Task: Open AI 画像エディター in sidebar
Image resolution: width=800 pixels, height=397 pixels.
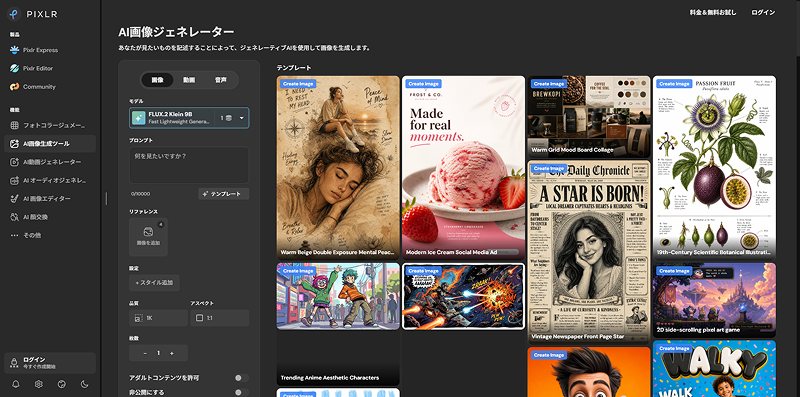Action: 49,199
